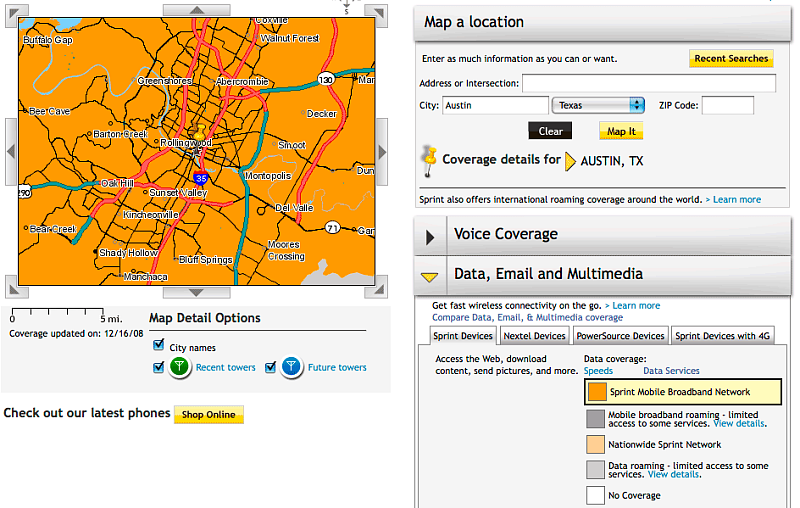Viewport: 800px width, 508px height.
Task: Select the peach Nationwide Sprint Network swatch
Action: tap(595, 444)
